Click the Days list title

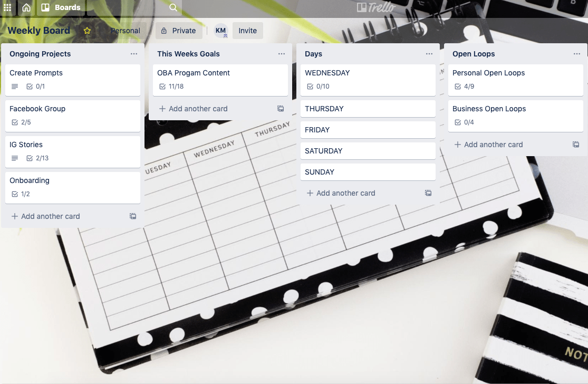[x=313, y=54]
